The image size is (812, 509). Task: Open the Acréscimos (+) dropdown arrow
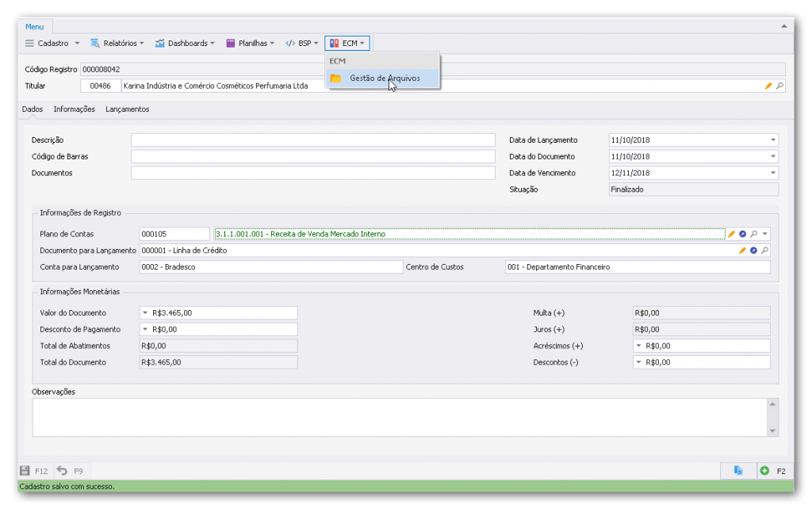pyautogui.click(x=638, y=346)
